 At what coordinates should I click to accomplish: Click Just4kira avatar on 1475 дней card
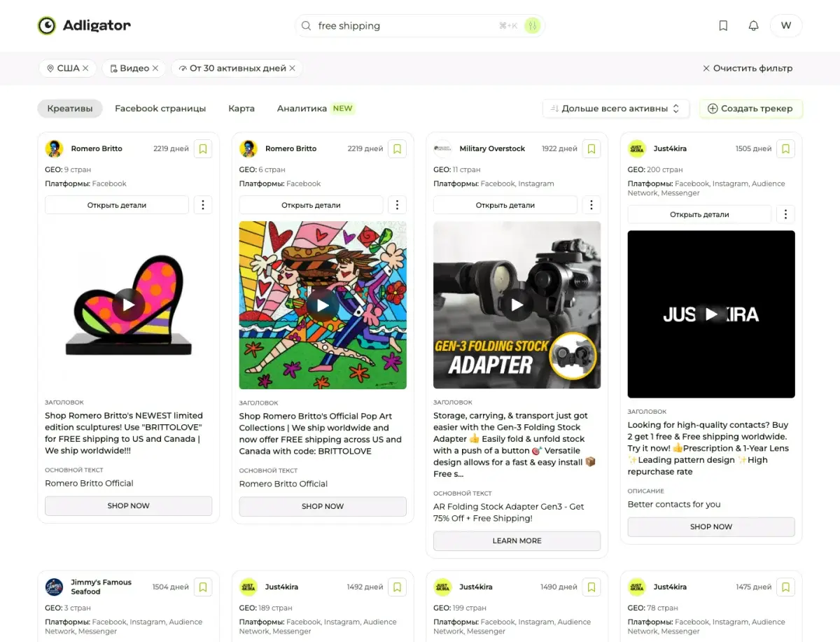636,587
